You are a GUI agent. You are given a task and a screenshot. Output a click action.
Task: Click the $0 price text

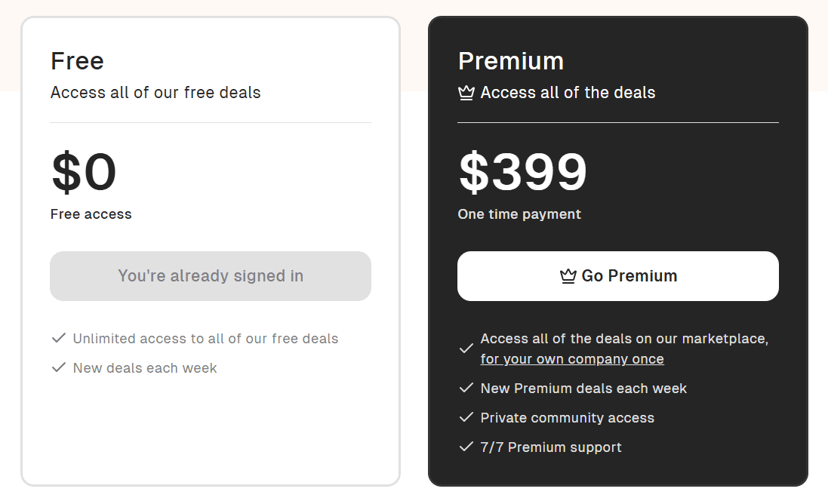[84, 171]
